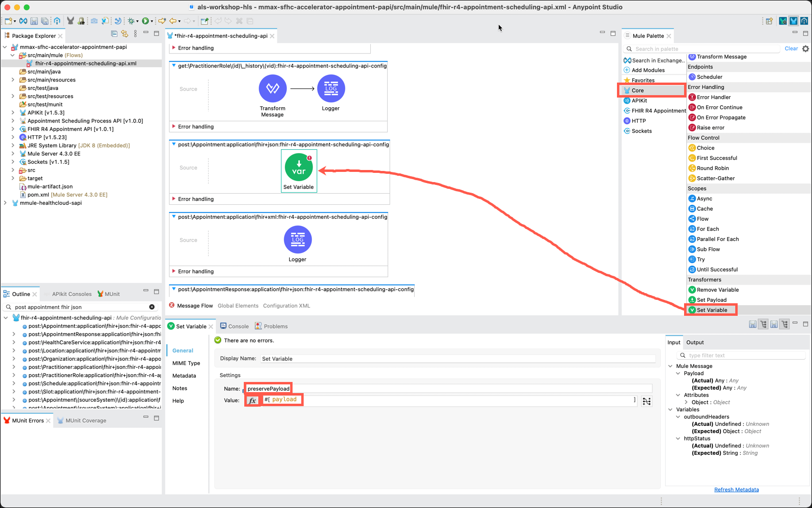Open the MUnit Coverage tab
The image size is (812, 508).
(82, 421)
